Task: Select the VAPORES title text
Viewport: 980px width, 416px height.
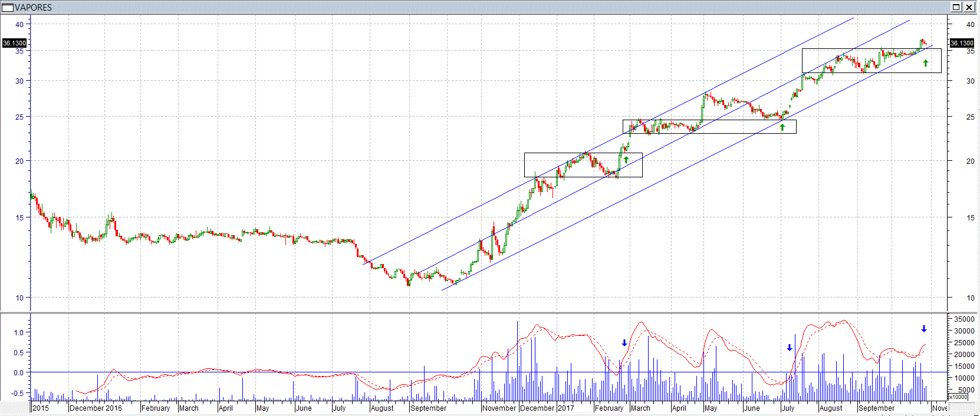Action: 34,7
